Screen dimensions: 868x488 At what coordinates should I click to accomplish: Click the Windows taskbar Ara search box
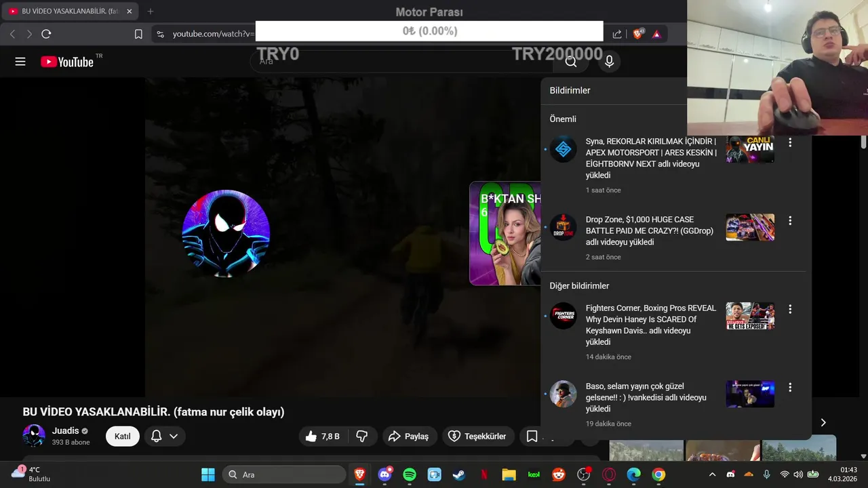tap(283, 474)
